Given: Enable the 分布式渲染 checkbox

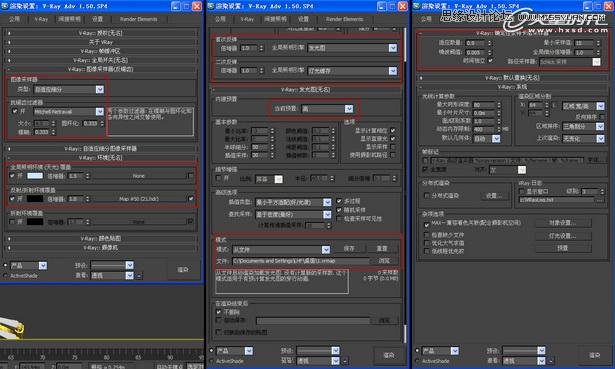Looking at the screenshot, I should click(426, 195).
